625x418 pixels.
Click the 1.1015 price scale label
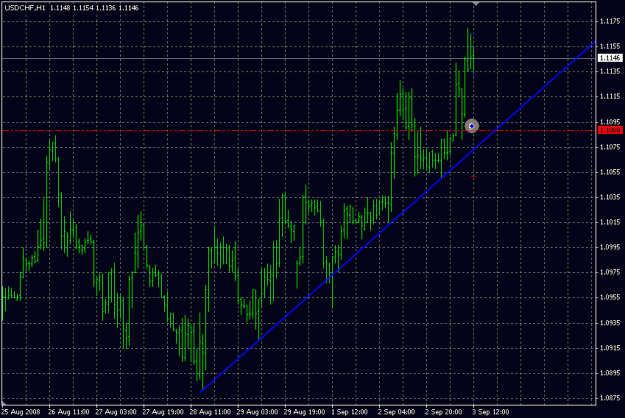coord(610,222)
